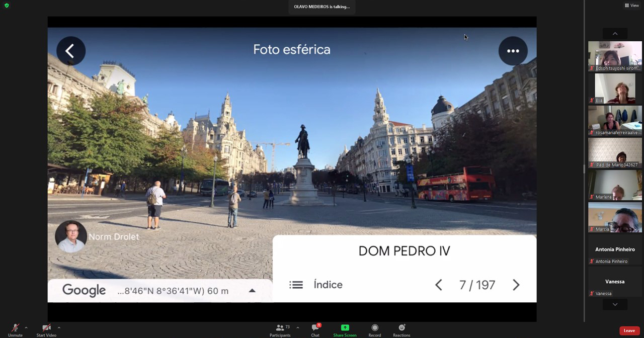
Task: Click the red Leave button
Action: click(629, 330)
